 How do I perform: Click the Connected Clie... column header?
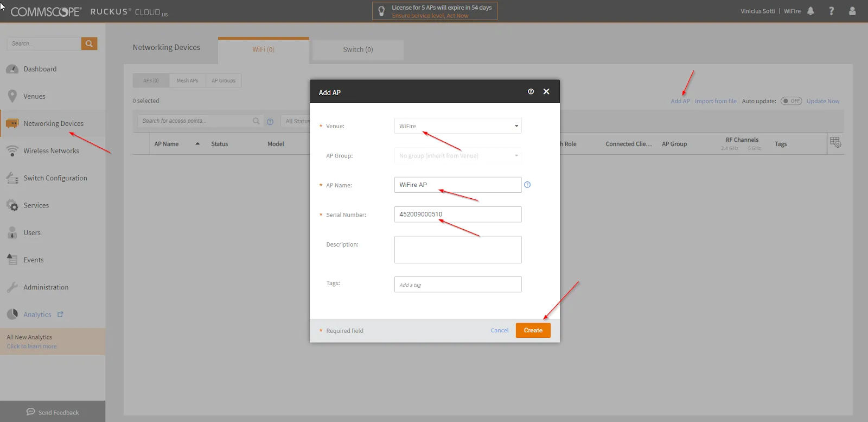click(x=629, y=144)
